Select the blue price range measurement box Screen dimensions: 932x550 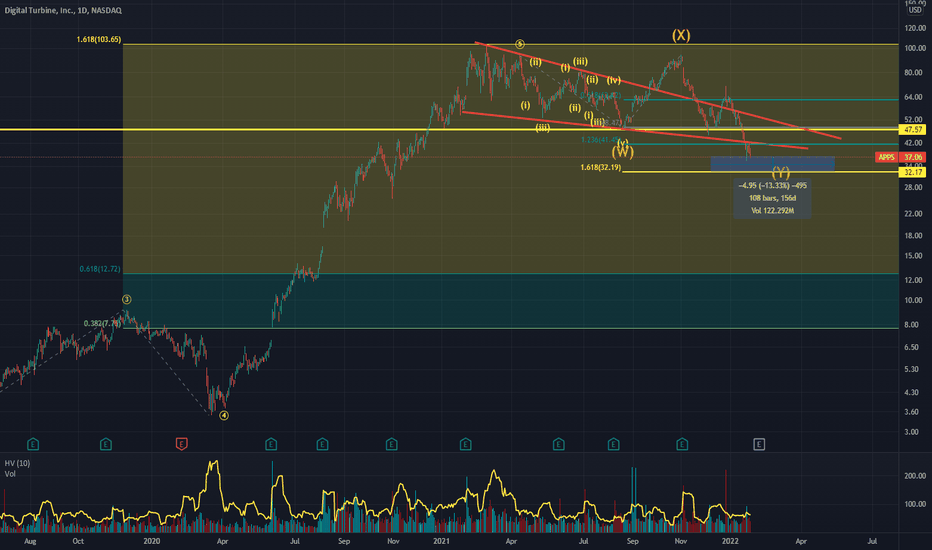coord(772,164)
